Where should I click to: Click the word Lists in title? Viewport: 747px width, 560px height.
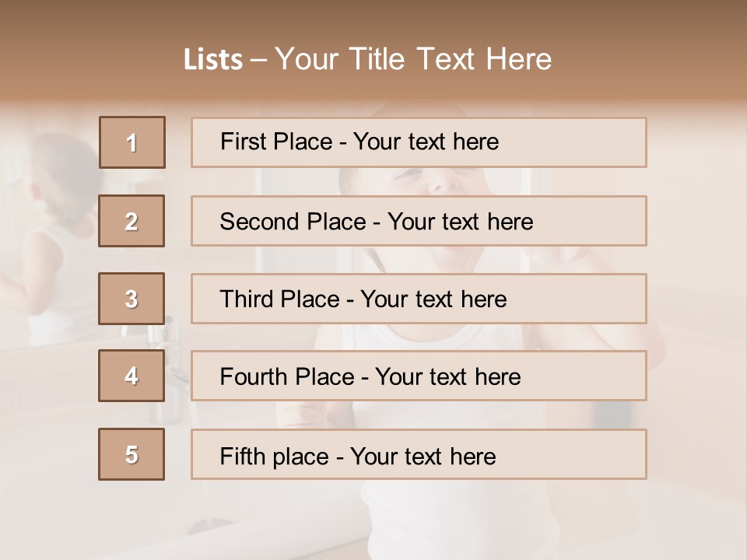pyautogui.click(x=213, y=60)
